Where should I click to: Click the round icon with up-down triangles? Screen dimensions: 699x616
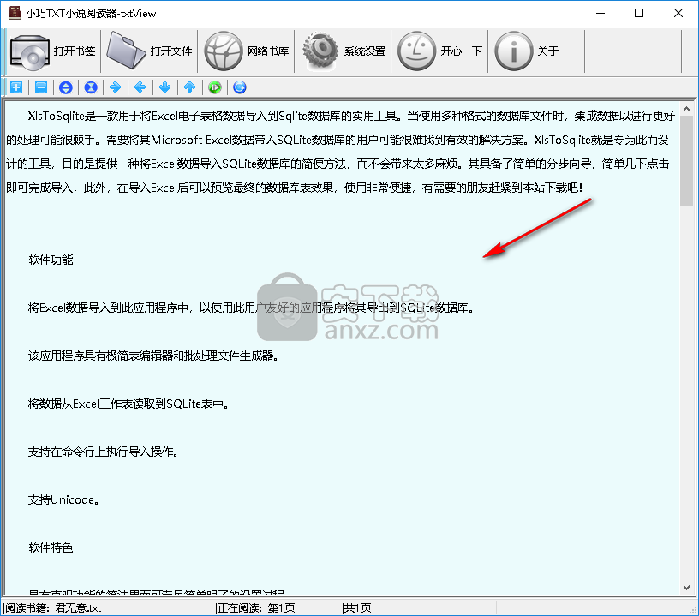(65, 87)
